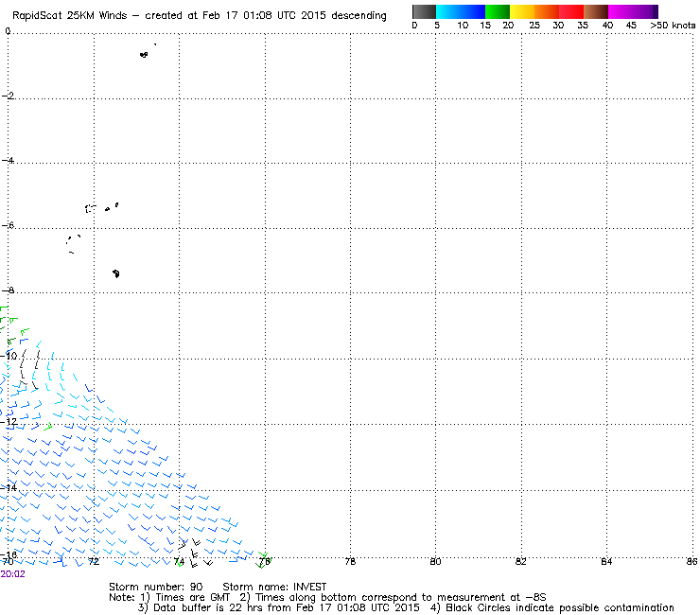
Task: Click the green 15-20 knots legend segment
Action: click(x=498, y=11)
